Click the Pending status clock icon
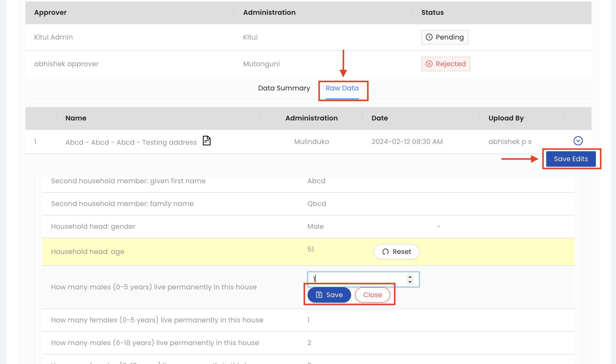The width and height of the screenshot is (616, 364). tap(429, 37)
